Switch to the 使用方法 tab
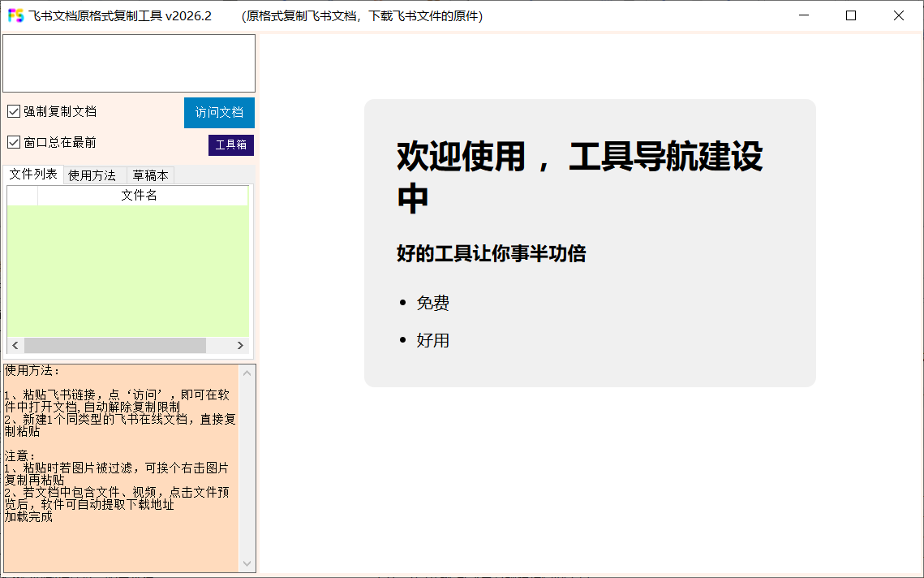 point(92,175)
